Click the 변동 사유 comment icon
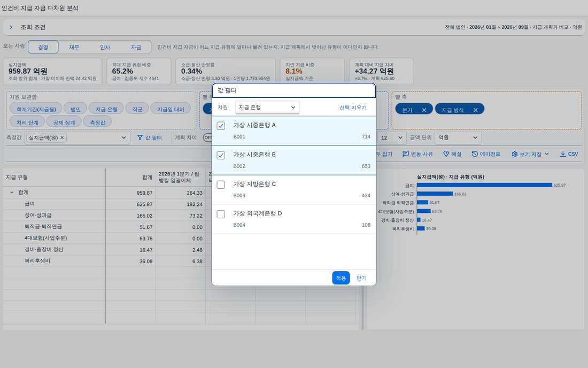 point(405,154)
